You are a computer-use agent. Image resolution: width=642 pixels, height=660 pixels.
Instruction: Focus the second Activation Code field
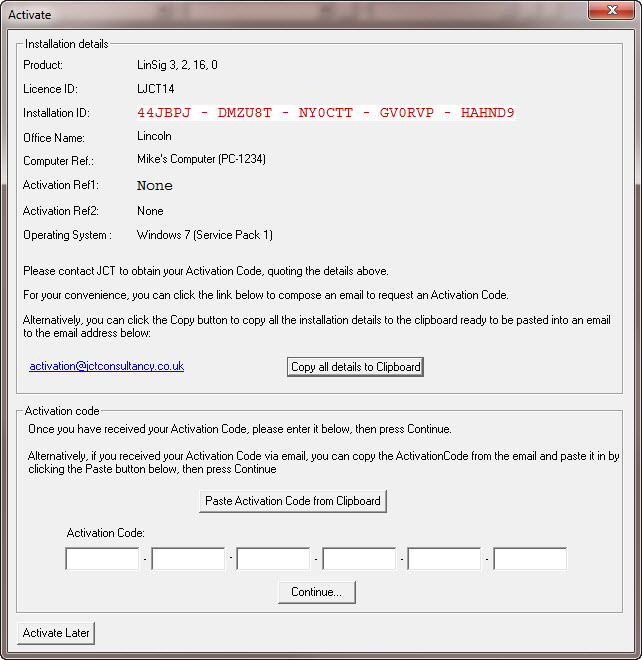point(188,559)
